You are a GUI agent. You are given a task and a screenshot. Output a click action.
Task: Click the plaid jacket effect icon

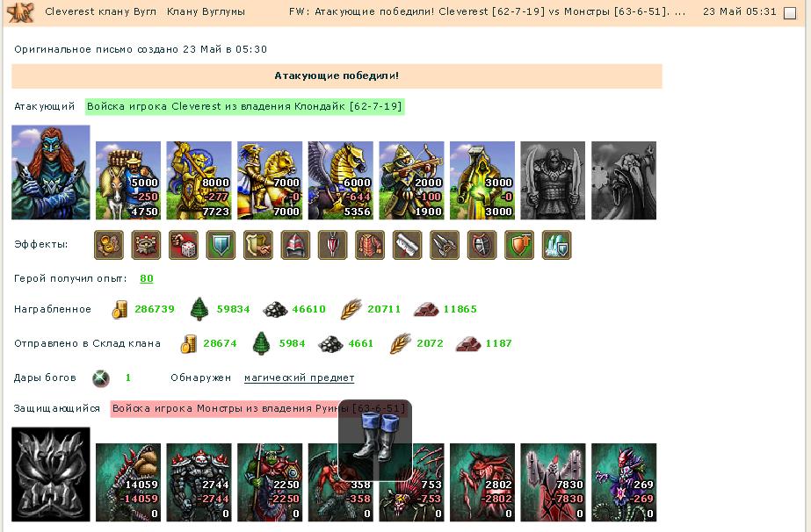370,245
